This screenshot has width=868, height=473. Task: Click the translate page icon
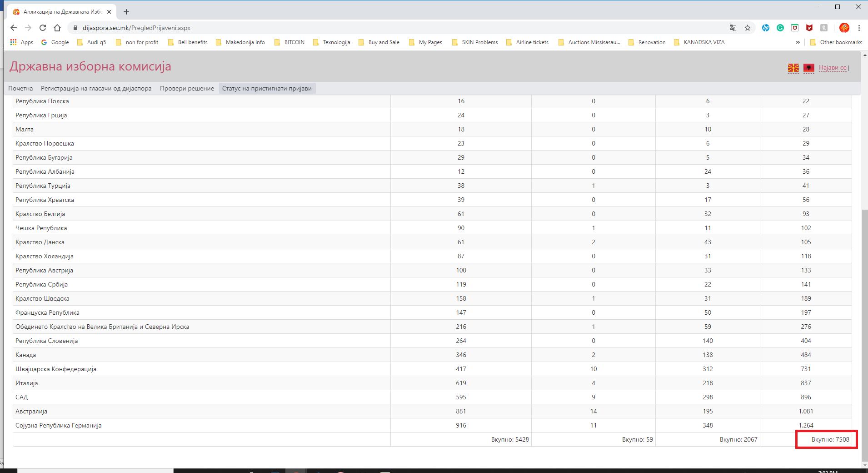(733, 28)
